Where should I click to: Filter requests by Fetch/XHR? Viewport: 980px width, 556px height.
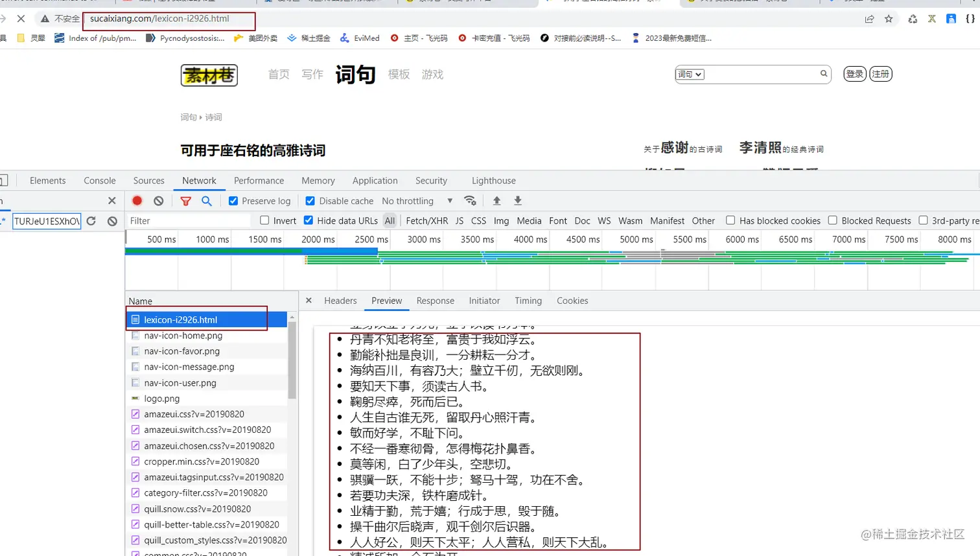[x=427, y=221]
